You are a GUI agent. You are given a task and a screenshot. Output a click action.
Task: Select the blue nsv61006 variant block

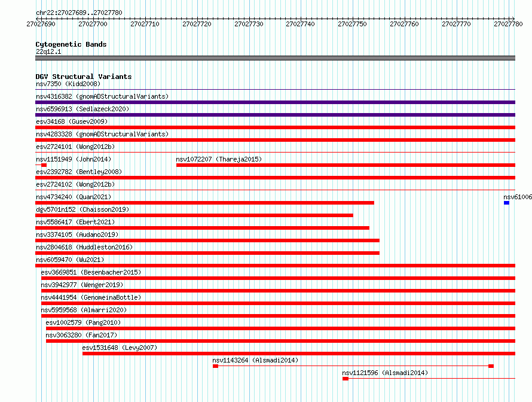tap(506, 203)
